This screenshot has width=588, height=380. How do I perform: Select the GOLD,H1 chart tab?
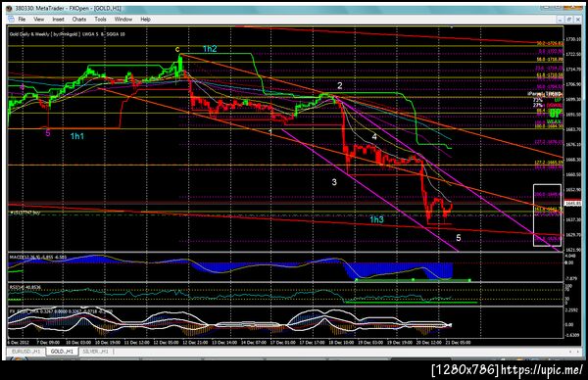click(x=62, y=352)
